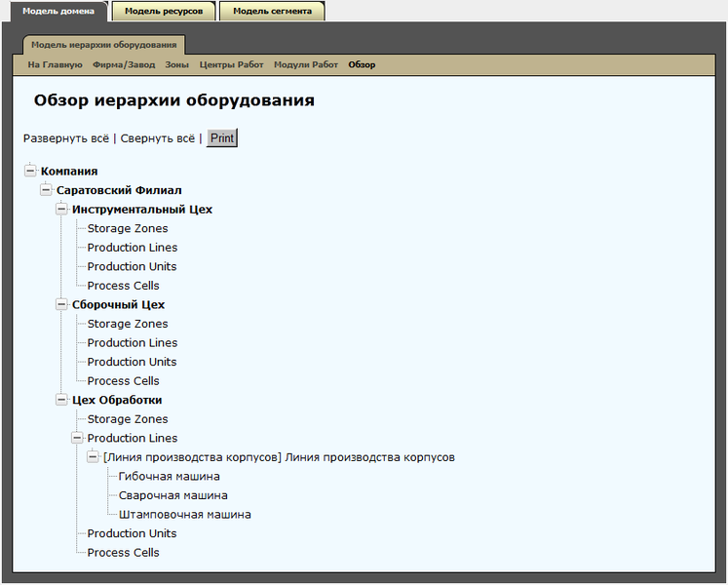Select the Компания tree label

69,171
